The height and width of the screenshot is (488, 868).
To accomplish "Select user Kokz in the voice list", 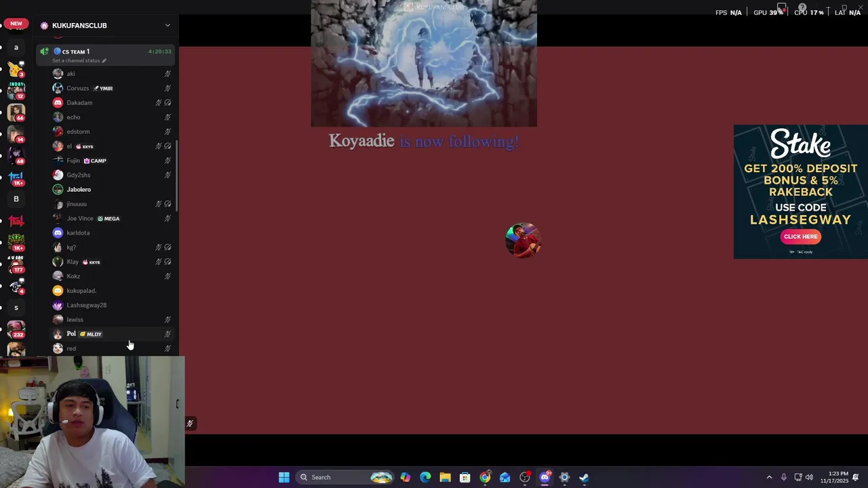I will tap(112, 276).
